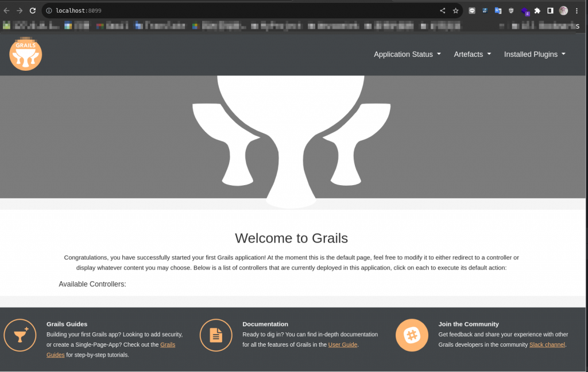Open the CSP shield extension
588x372 pixels.
tap(511, 10)
